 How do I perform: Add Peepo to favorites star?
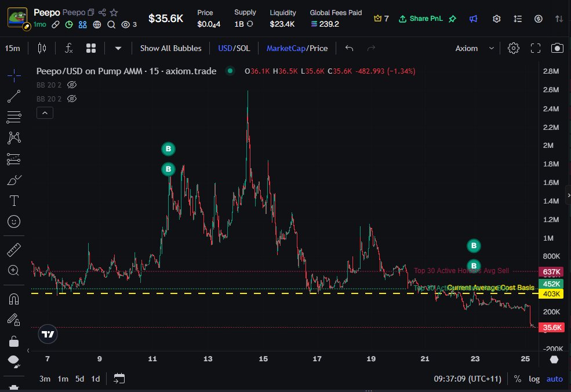(x=114, y=12)
